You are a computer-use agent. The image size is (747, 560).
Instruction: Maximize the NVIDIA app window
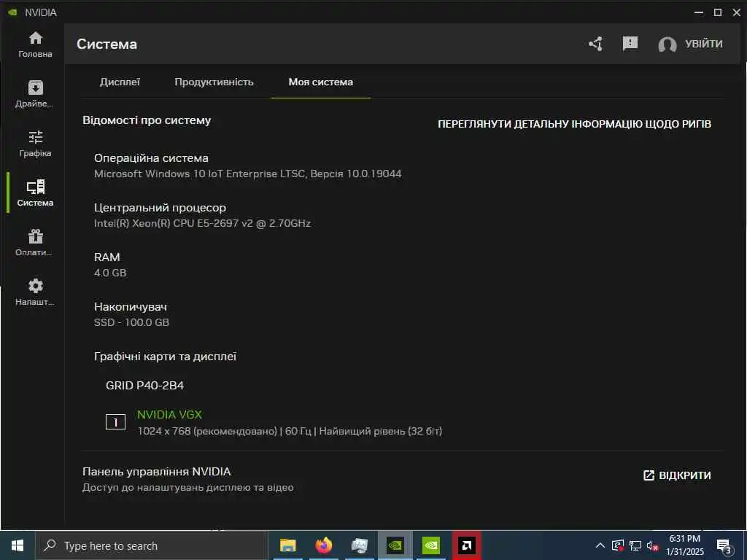click(x=718, y=12)
